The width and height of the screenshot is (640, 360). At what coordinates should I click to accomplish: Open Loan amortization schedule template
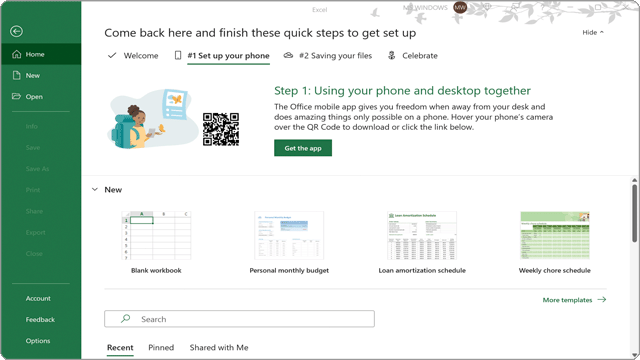coord(422,242)
